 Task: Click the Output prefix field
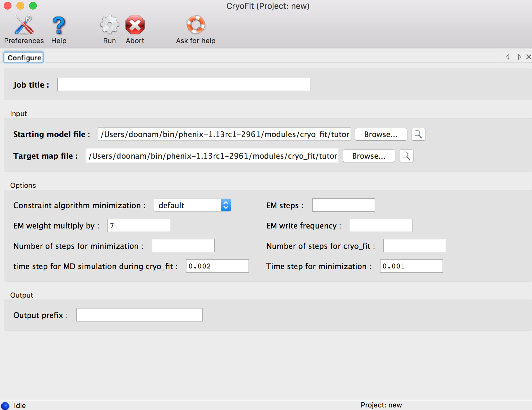[139, 314]
